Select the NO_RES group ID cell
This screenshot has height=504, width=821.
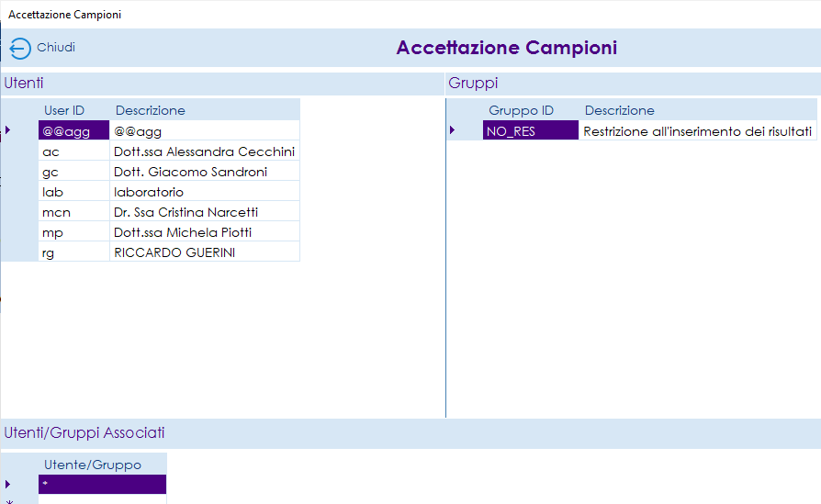click(x=531, y=130)
